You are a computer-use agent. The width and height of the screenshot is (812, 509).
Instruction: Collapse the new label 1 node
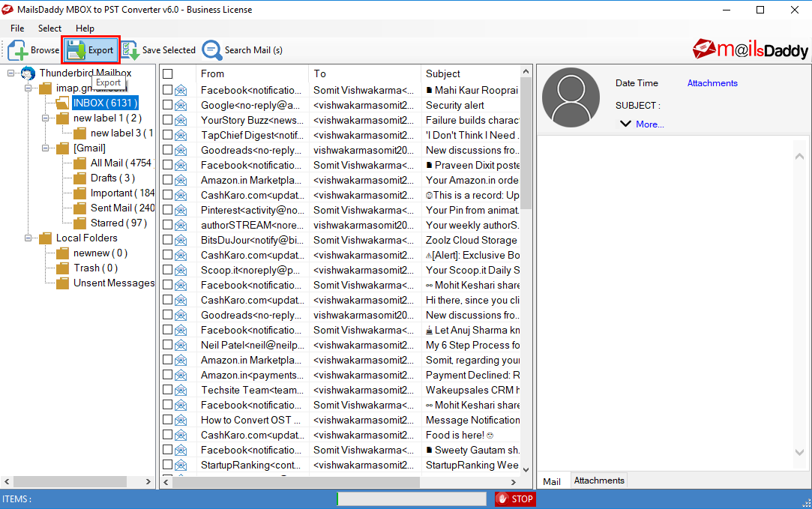[x=46, y=118]
